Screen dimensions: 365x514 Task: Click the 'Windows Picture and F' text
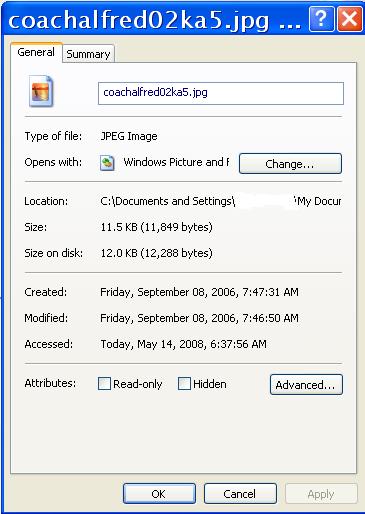point(176,162)
